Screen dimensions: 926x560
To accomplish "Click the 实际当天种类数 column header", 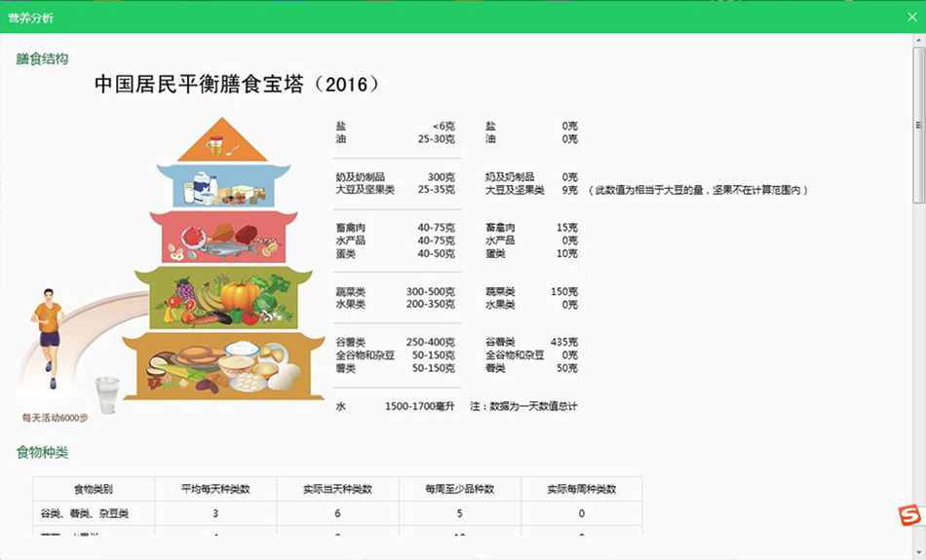I will [x=337, y=489].
